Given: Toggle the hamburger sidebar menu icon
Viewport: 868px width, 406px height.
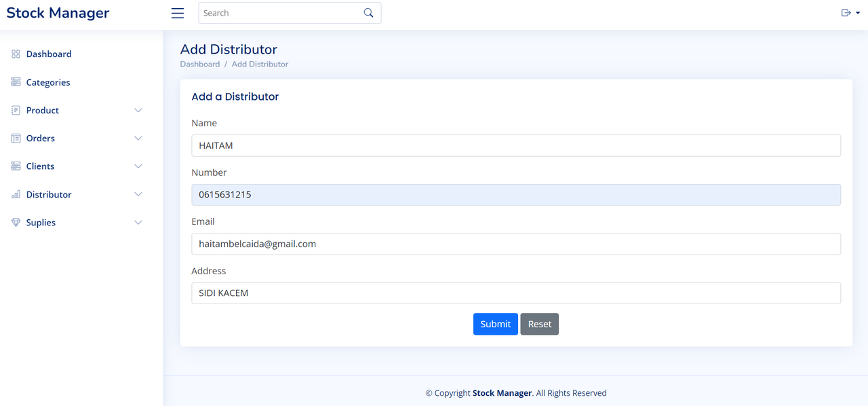Looking at the screenshot, I should click(178, 13).
